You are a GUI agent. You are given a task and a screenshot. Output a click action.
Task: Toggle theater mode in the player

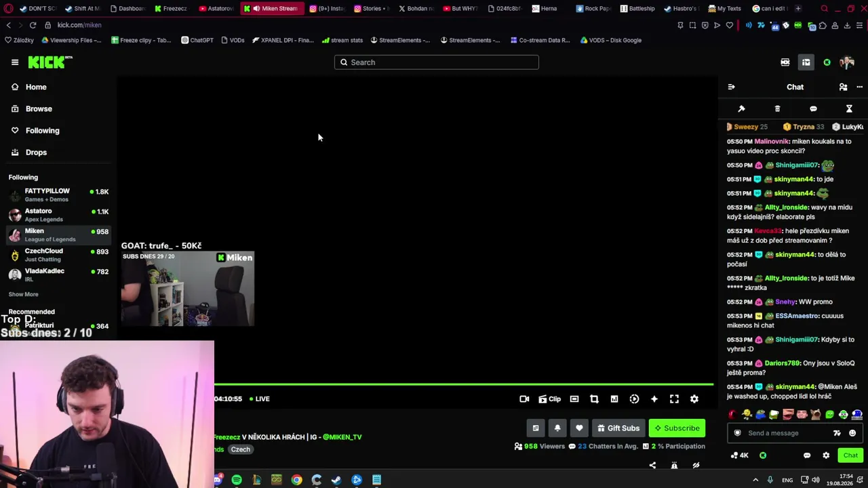click(x=574, y=399)
